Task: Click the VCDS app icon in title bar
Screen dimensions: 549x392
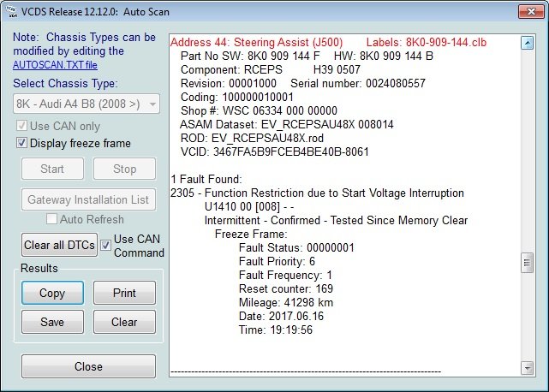Action: tap(11, 11)
